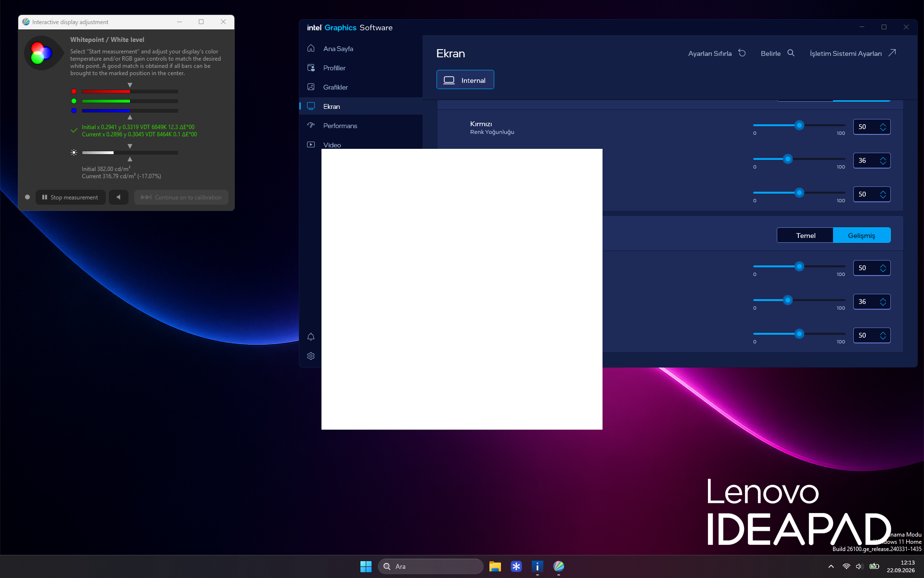Image resolution: width=924 pixels, height=578 pixels.
Task: Open the blue asterisk app in taskbar
Action: pyautogui.click(x=516, y=566)
